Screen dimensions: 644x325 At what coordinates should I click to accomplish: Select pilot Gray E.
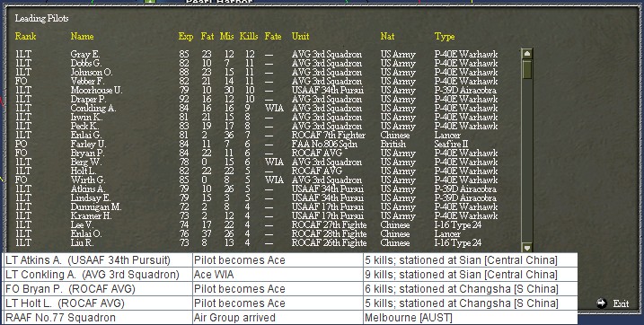coord(85,54)
